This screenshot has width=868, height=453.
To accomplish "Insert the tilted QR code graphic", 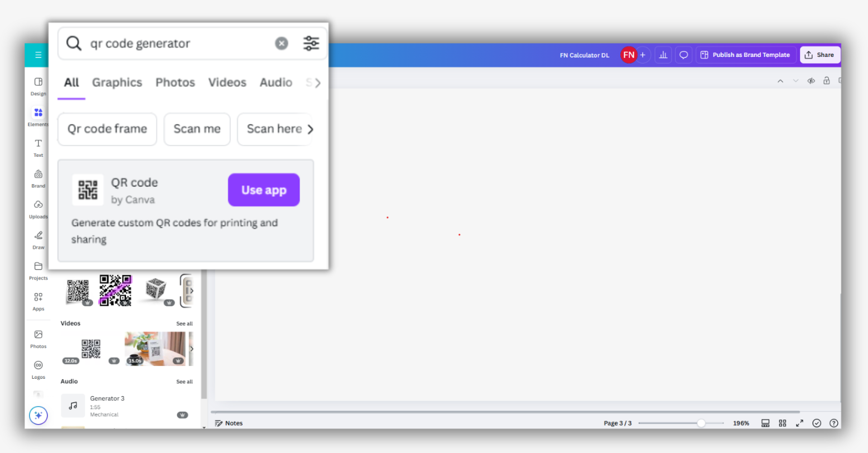I will click(78, 291).
